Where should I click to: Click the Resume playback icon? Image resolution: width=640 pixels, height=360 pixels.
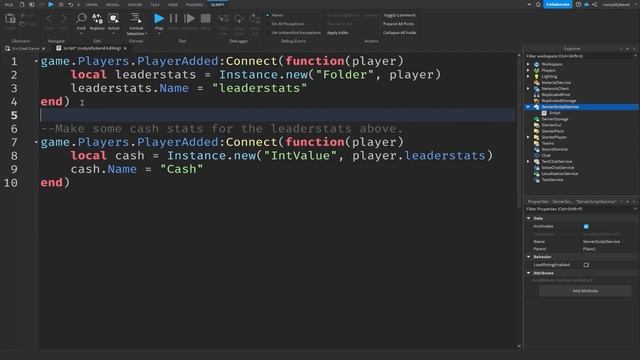(x=189, y=18)
